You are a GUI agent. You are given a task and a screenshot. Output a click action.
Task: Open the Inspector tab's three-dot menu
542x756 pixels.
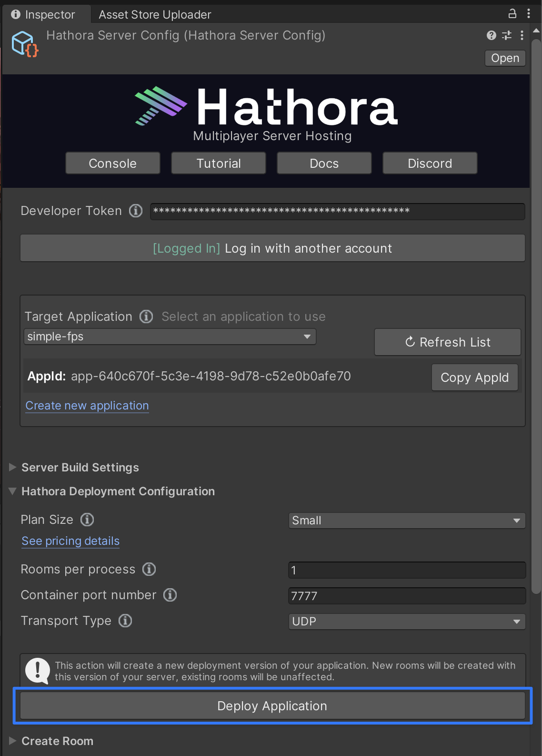[x=529, y=13]
